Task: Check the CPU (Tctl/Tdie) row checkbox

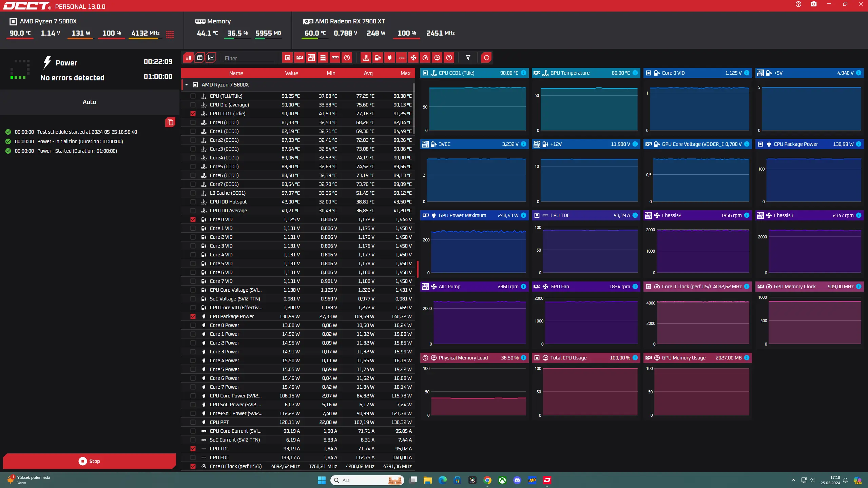Action: tap(193, 96)
